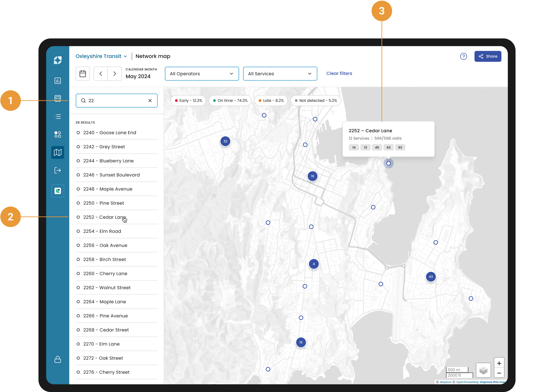Toggle the Early 12.3% filter chip

[x=188, y=100]
